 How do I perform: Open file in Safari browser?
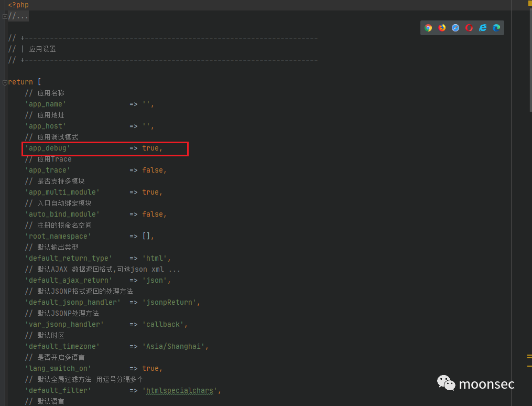455,28
